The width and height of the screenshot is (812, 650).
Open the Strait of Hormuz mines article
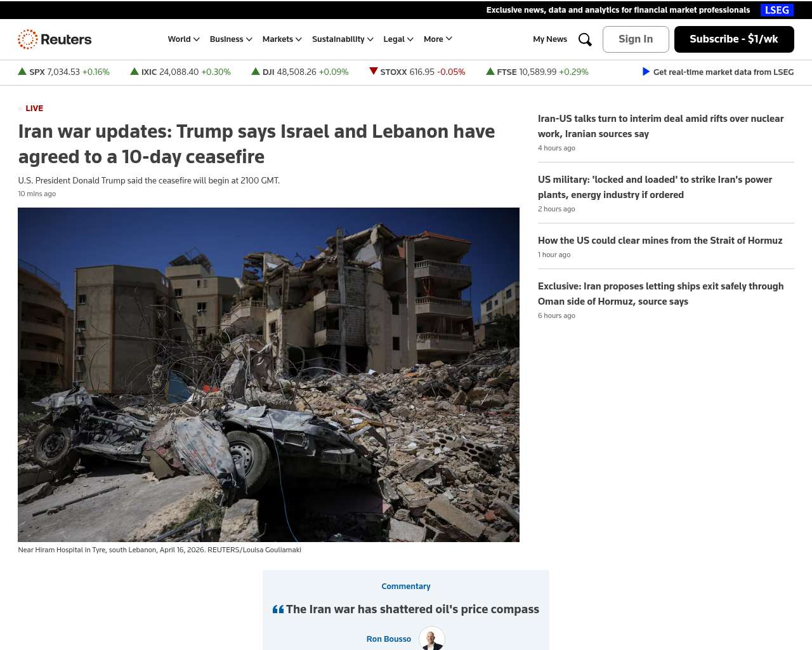660,241
